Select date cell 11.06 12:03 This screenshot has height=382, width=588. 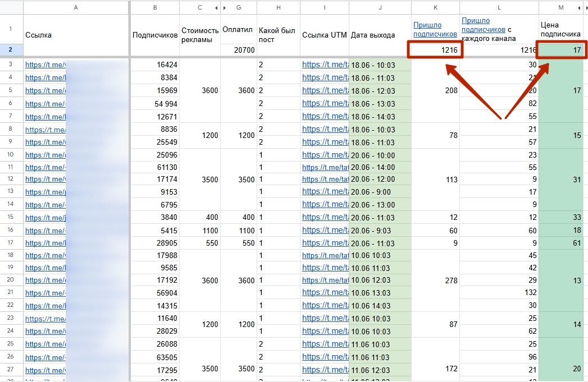coord(380,370)
